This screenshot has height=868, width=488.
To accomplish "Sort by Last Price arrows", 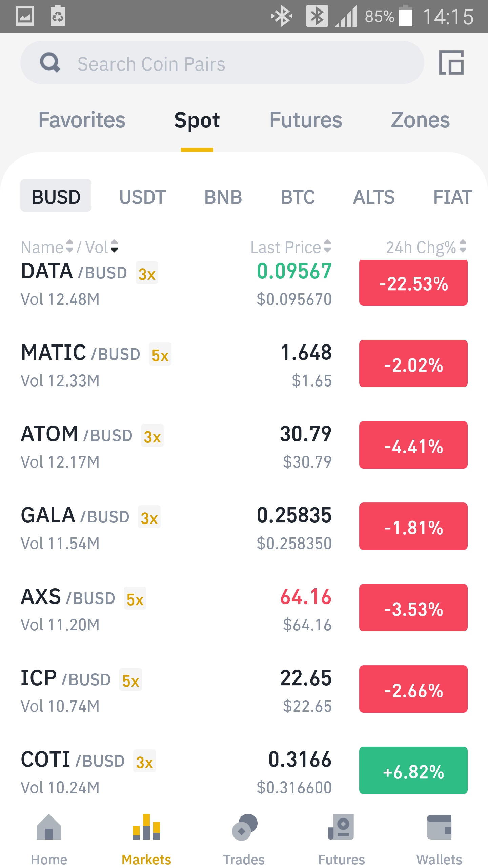I will coord(327,246).
